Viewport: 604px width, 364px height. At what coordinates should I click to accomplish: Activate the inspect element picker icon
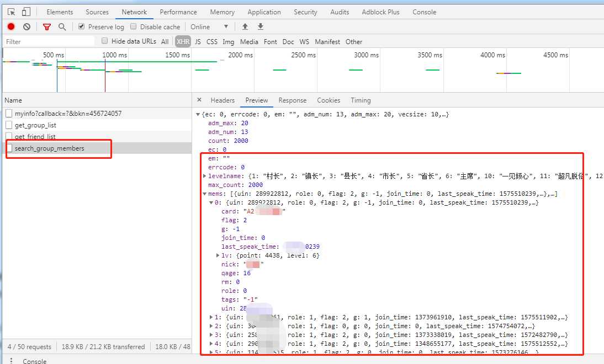coord(12,12)
